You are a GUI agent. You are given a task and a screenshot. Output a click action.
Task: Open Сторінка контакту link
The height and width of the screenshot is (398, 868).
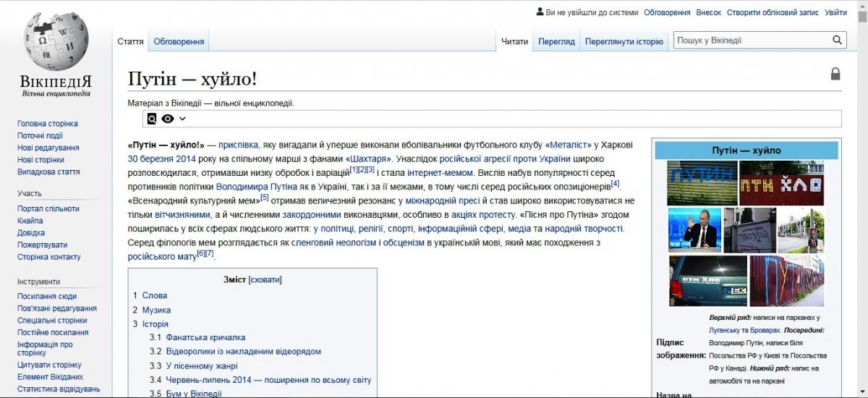[x=49, y=257]
